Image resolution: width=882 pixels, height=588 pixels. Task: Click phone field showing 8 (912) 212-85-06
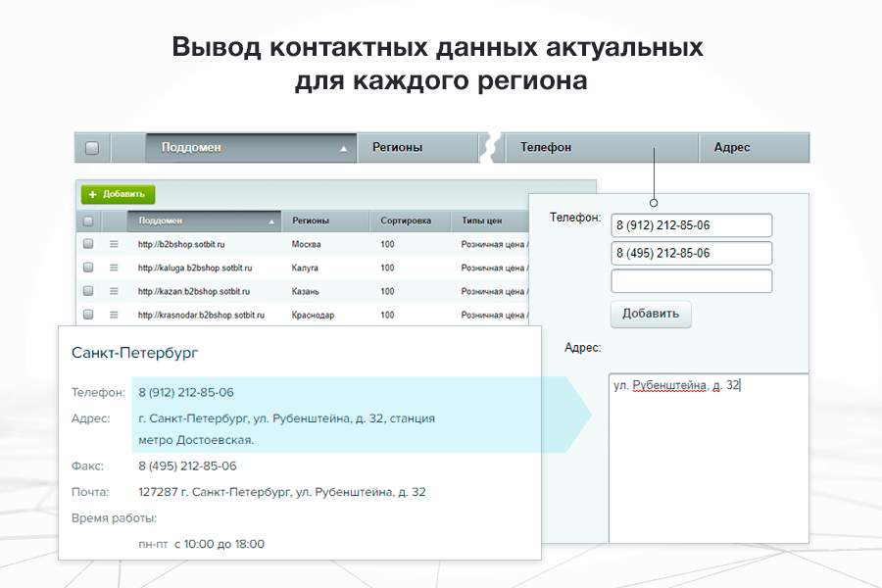(691, 224)
